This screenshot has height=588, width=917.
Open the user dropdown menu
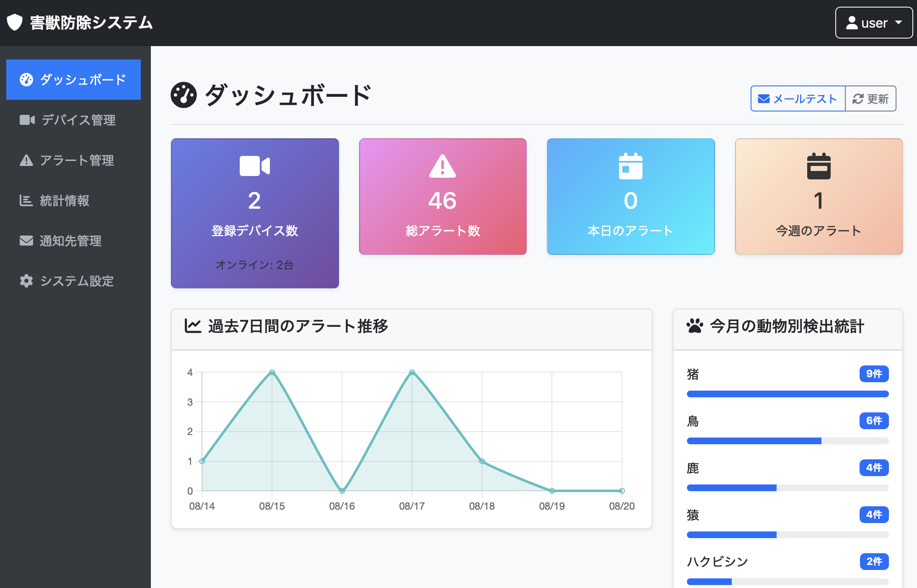click(x=874, y=23)
